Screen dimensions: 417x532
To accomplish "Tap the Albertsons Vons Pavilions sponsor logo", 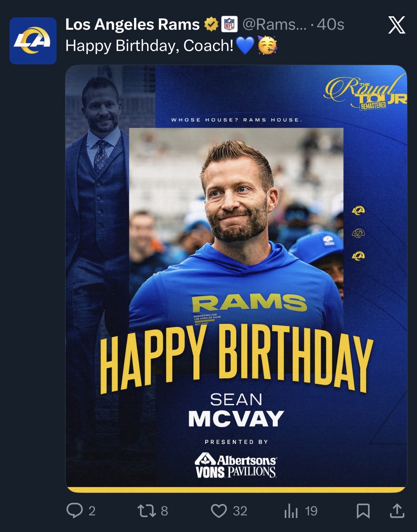I will (x=236, y=465).
